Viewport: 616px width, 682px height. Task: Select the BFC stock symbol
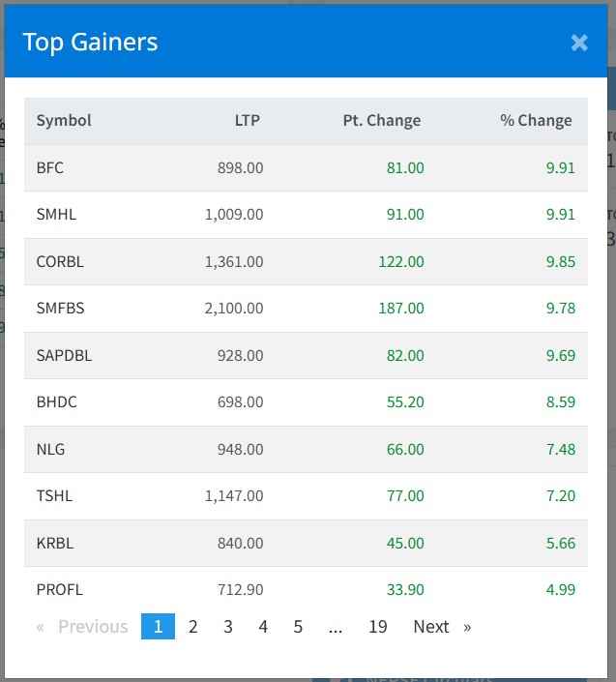pos(50,167)
